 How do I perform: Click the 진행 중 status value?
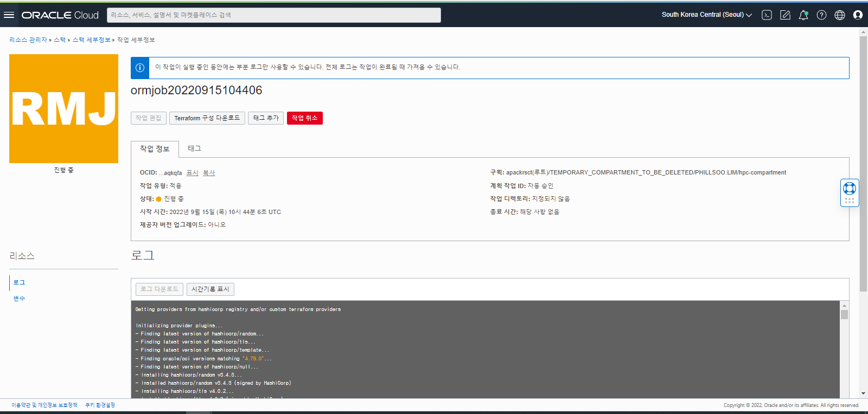click(174, 199)
